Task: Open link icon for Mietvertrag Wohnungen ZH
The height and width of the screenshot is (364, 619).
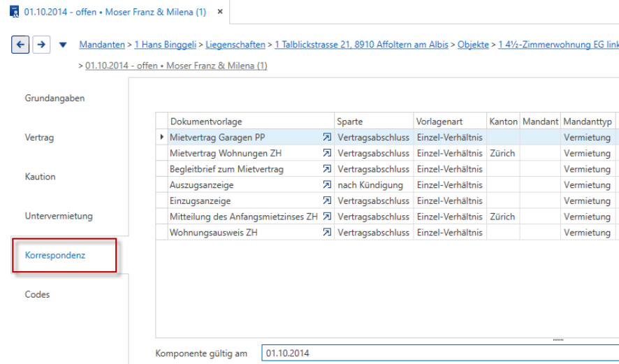Action: click(327, 153)
